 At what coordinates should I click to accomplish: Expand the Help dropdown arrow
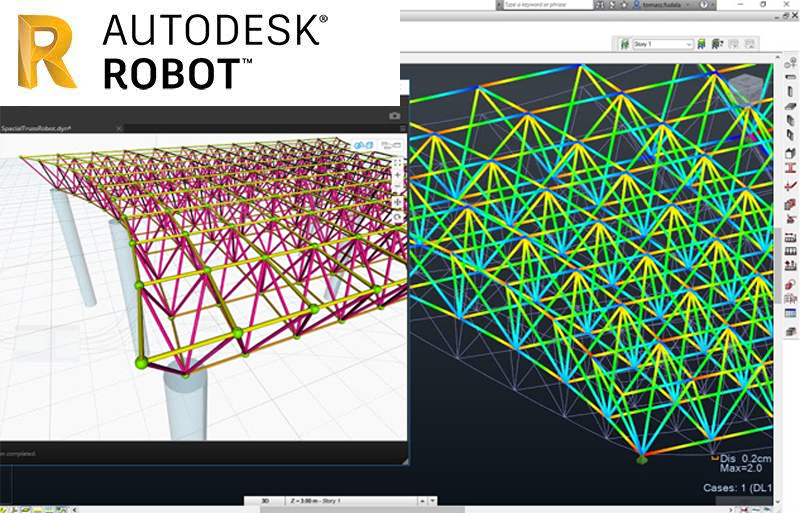point(713,5)
